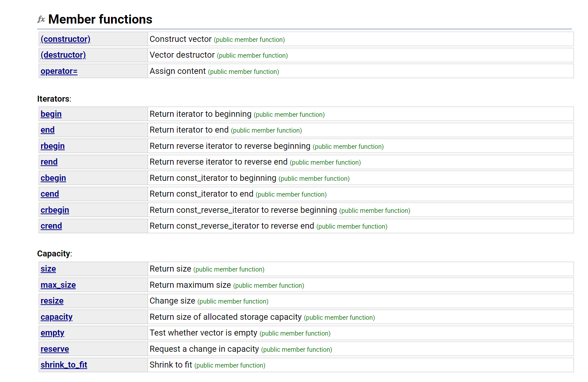Open the (constructor) link
Viewport: 588px width, 382px height.
pyautogui.click(x=65, y=39)
